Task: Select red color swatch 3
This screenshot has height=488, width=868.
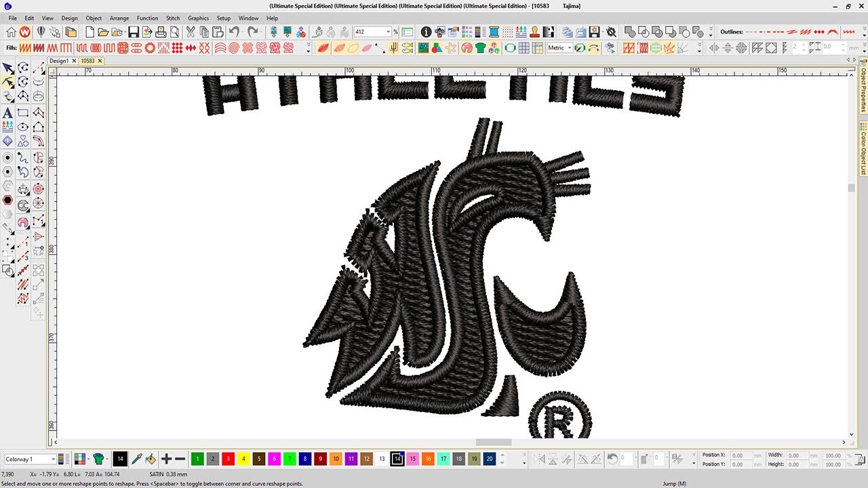Action: click(x=229, y=459)
